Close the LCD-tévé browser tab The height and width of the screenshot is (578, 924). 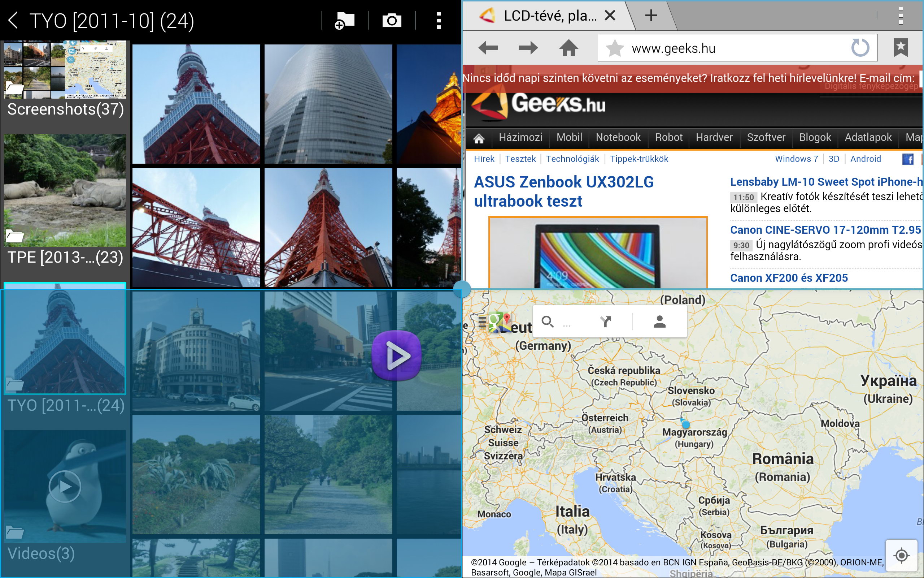click(x=610, y=16)
